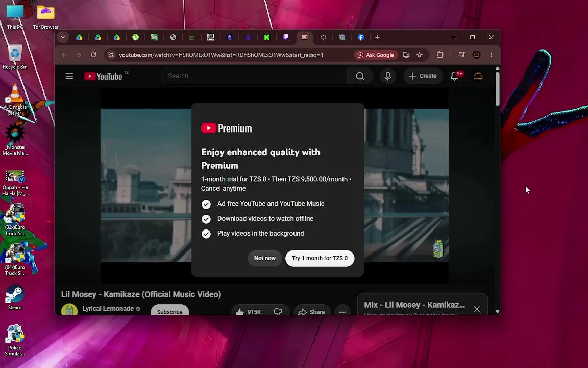This screenshot has width=588, height=368.
Task: Install app icon in address bar
Action: (x=406, y=55)
